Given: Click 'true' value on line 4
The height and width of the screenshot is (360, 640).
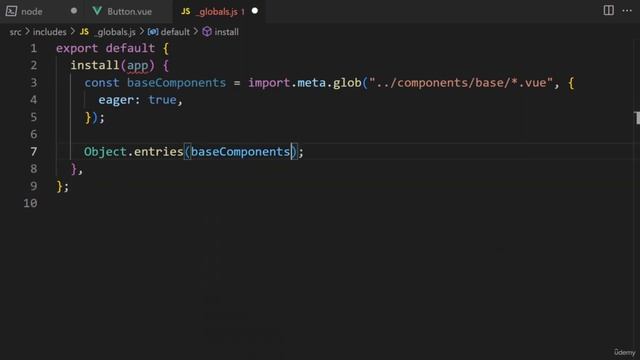Looking at the screenshot, I should pyautogui.click(x=162, y=100).
